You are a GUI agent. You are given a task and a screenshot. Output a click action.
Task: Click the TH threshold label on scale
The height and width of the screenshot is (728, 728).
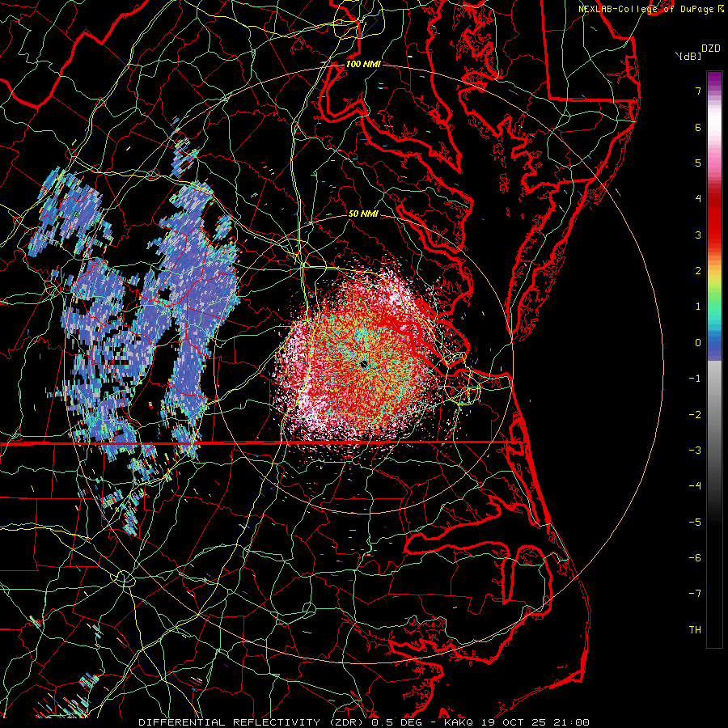(695, 630)
